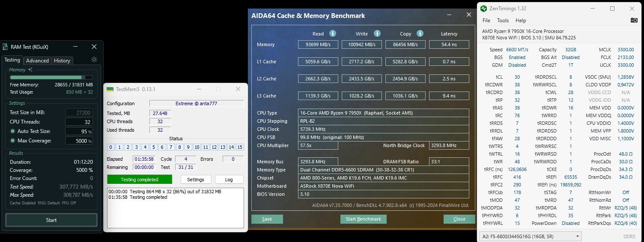This screenshot has height=242, width=644.
Task: Open TestMem5 Settings button
Action: click(196, 180)
